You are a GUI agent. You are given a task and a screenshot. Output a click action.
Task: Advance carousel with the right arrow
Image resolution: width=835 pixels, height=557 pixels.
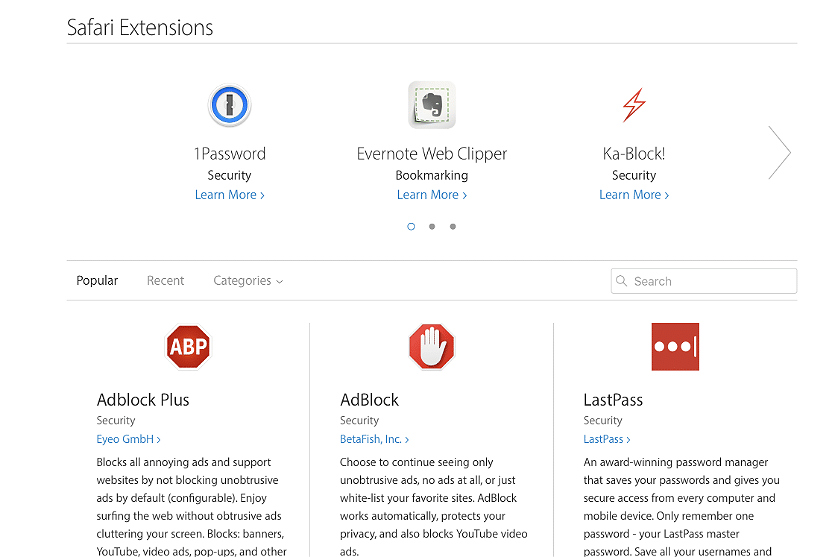(780, 153)
